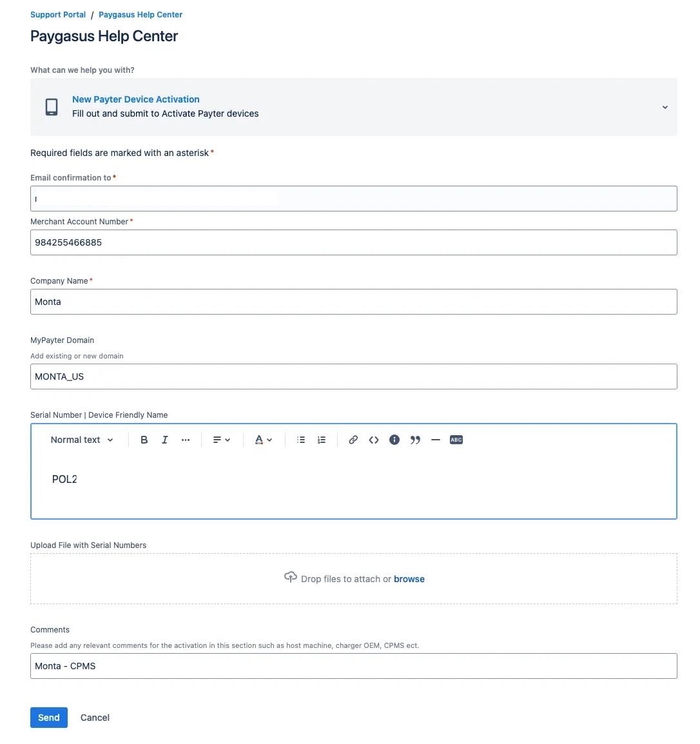Click the Merchant Account Number input field

pos(353,242)
